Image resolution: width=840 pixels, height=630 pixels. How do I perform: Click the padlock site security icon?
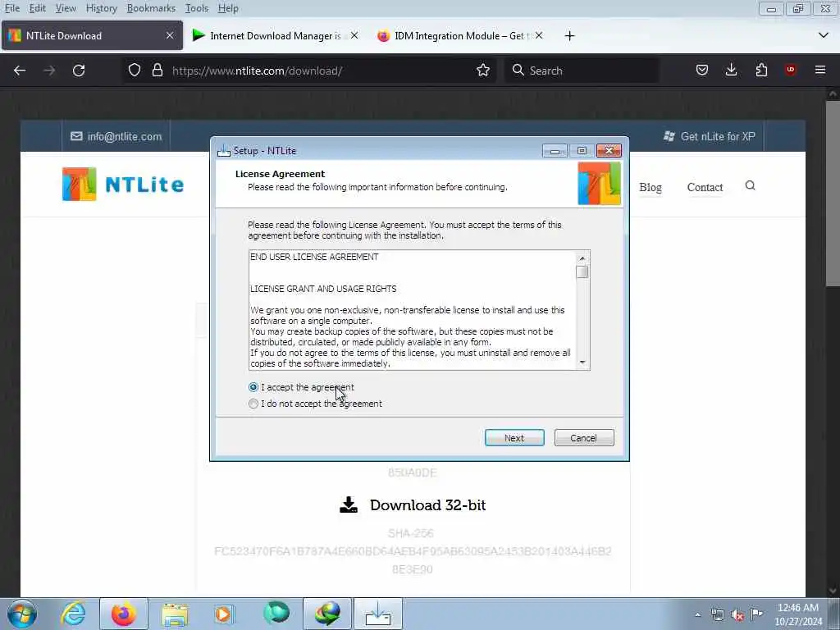click(157, 71)
